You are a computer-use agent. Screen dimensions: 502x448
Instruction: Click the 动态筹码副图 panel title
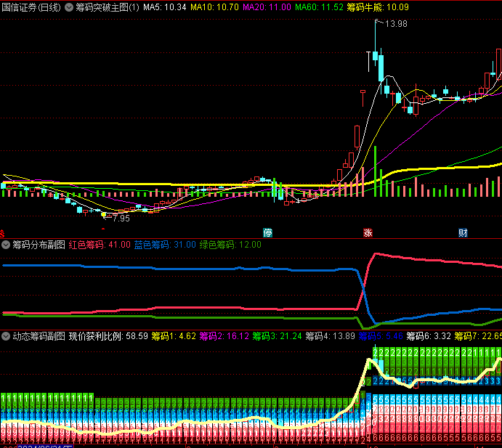[39, 336]
